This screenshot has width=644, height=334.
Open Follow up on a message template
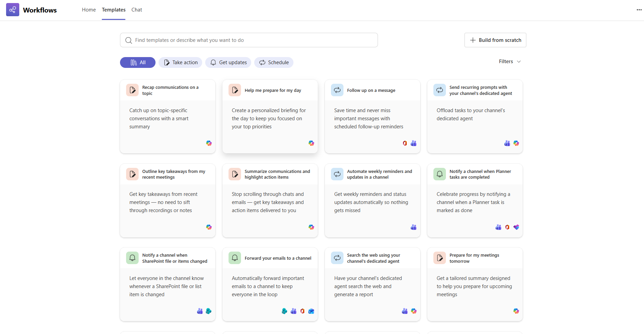click(373, 117)
